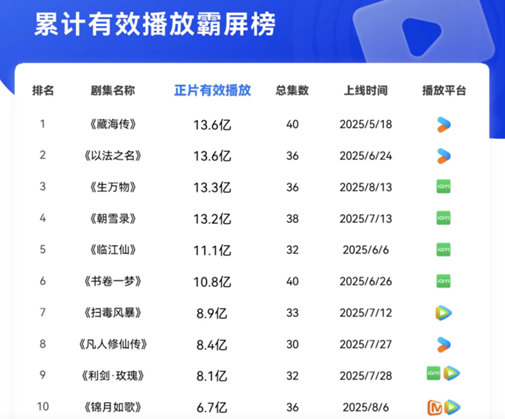
Task: Click iQIYI icon in 朝雪录 row
Action: coord(444,218)
